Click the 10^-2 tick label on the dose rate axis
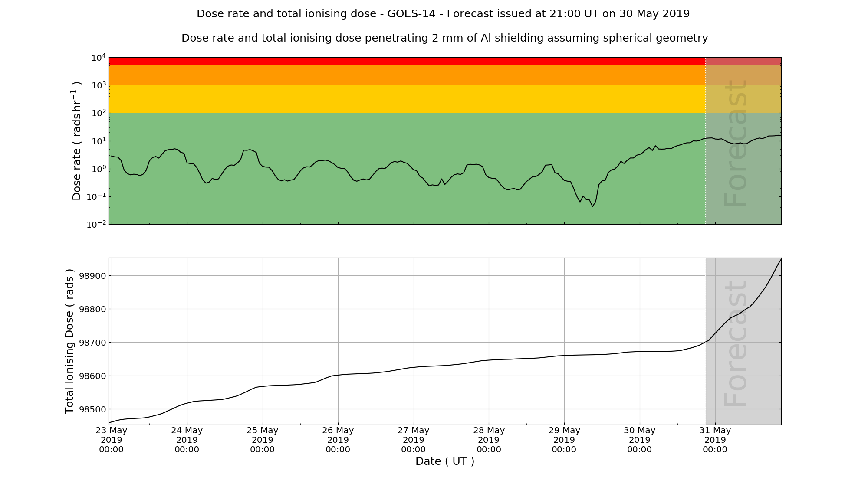This screenshot has width=868, height=477. 96,224
